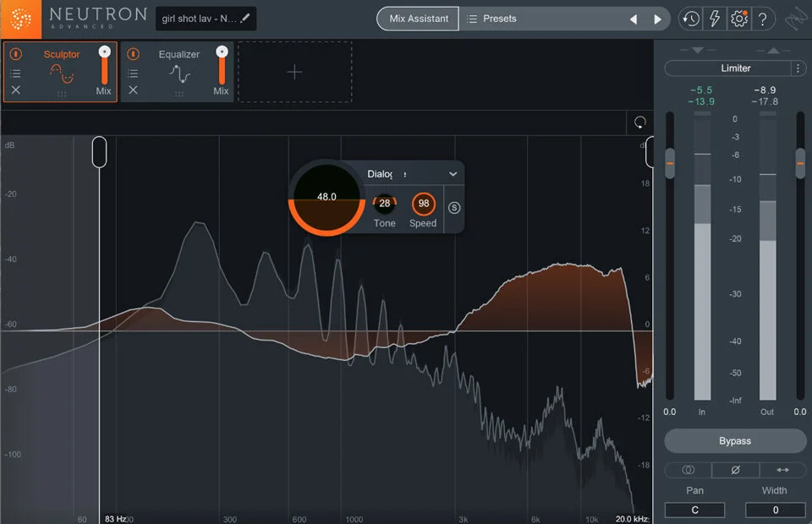This screenshot has width=812, height=524.
Task: Open Limiter options three-dot menu
Action: [798, 68]
